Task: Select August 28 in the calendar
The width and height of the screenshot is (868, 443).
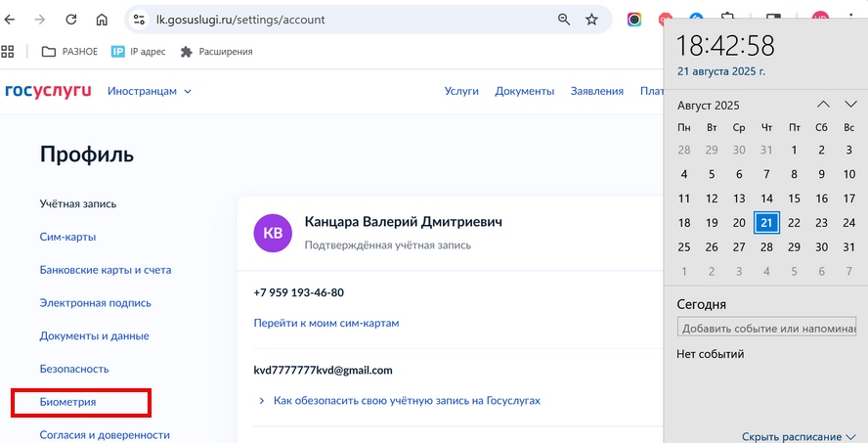Action: pos(766,247)
